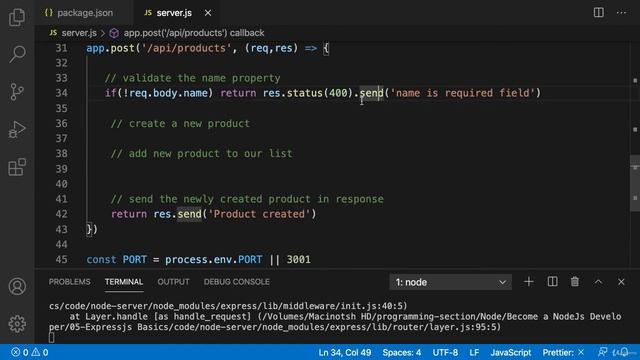This screenshot has height=360, width=640.
Task: Kill the terminal with trash icon
Action: 575,282
